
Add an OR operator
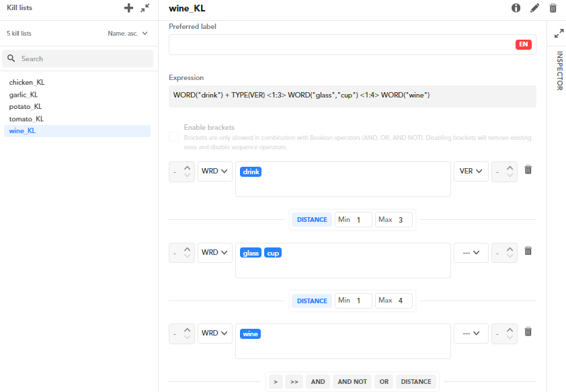click(x=383, y=381)
